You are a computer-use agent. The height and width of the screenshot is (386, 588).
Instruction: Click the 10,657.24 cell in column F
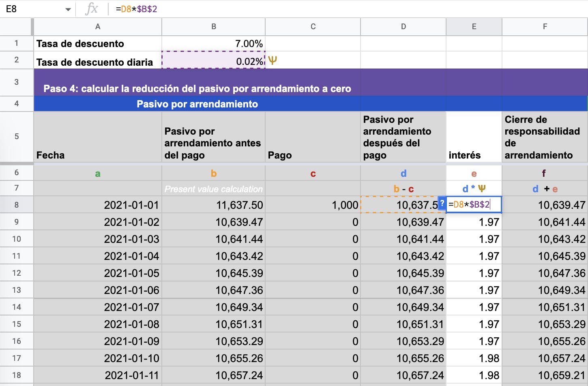(x=545, y=358)
